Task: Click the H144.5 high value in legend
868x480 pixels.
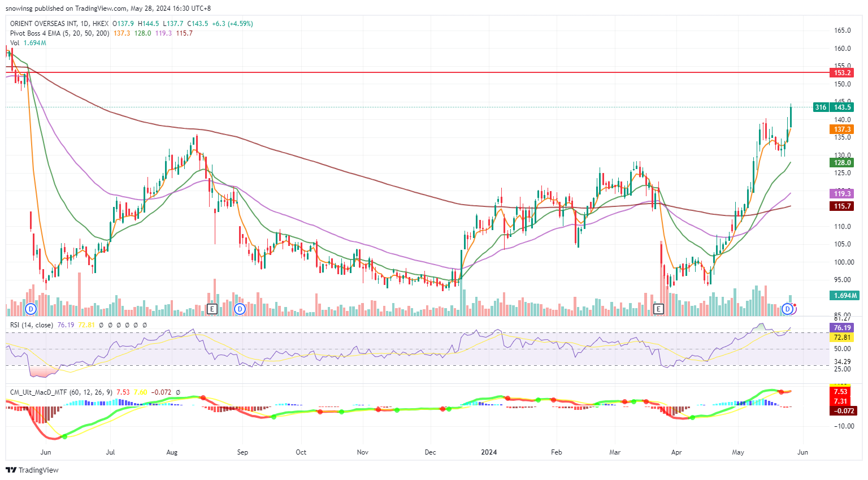Action: click(149, 24)
